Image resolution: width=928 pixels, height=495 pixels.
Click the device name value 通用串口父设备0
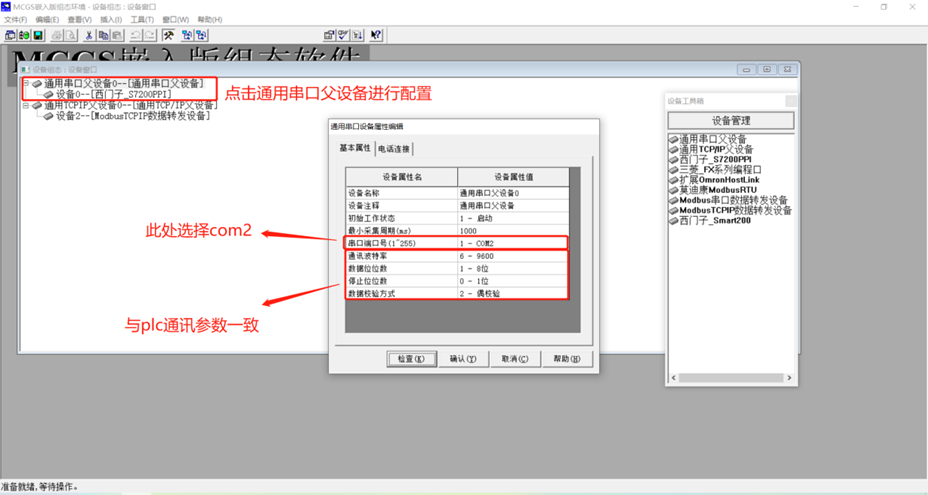513,193
